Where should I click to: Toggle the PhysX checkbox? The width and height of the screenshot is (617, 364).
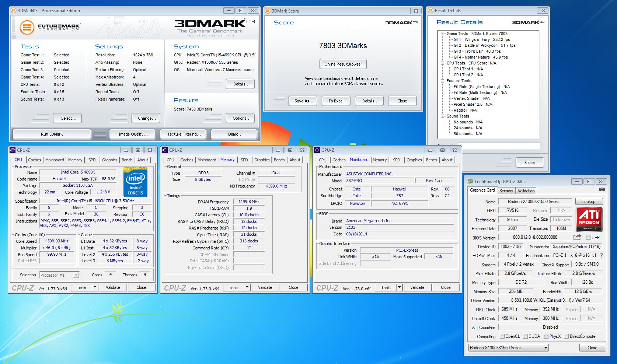pyautogui.click(x=545, y=336)
